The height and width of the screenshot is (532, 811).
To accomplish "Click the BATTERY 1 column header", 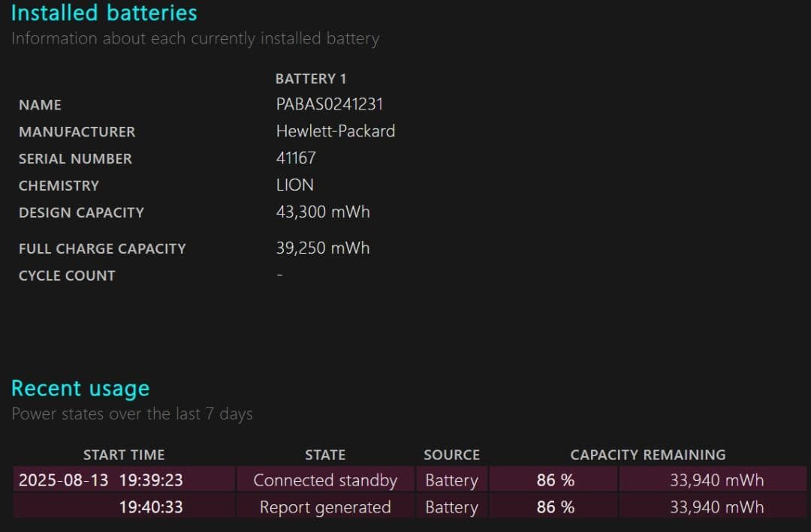I will click(x=311, y=79).
